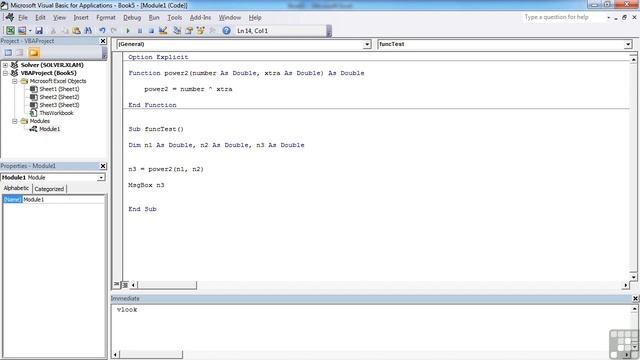Open the Insert menu

tap(81, 18)
